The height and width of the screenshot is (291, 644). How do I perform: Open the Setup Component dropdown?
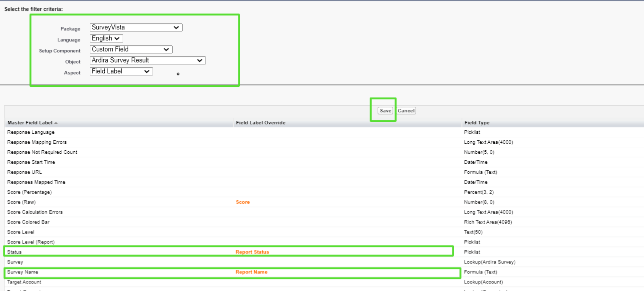(130, 49)
